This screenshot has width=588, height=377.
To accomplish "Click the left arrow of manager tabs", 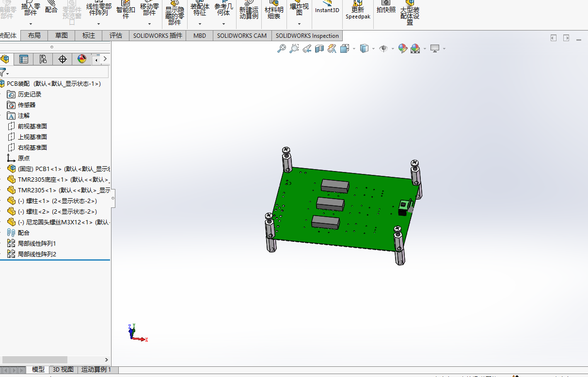I will pos(96,60).
